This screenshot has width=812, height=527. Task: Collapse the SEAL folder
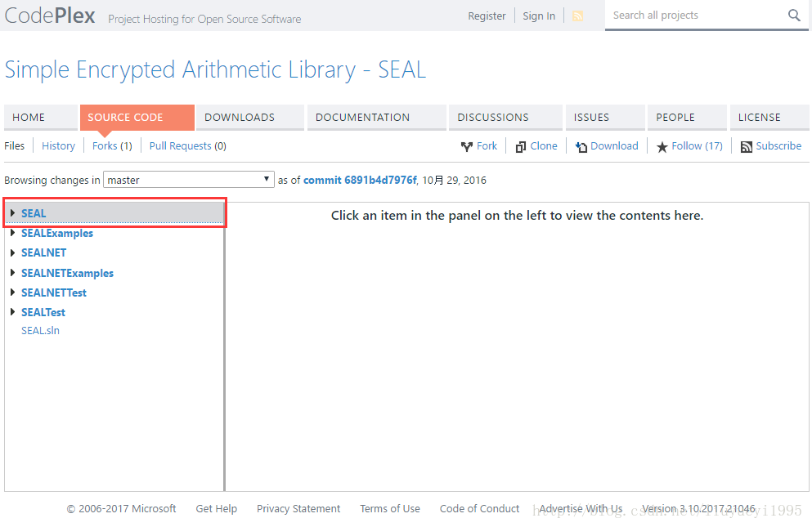(13, 213)
